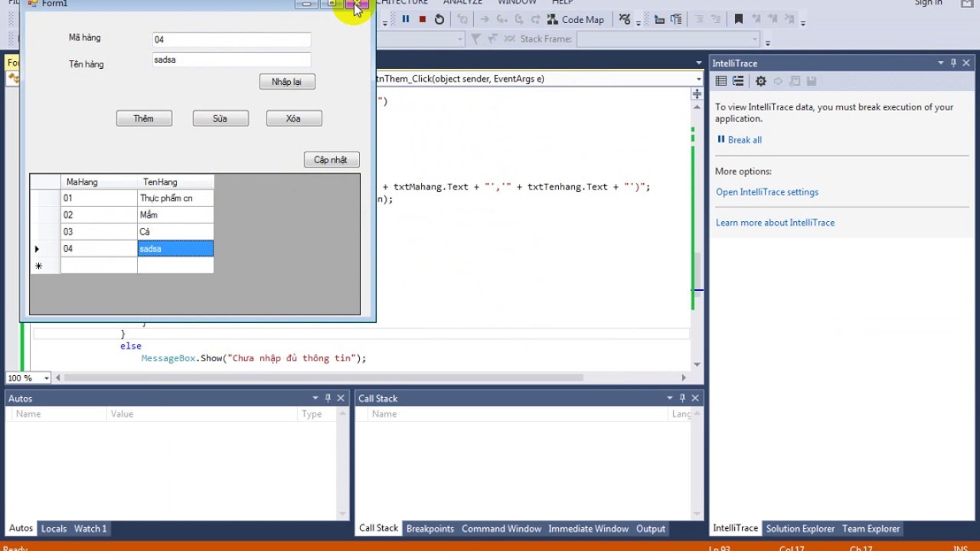The height and width of the screenshot is (551, 980).
Task: Click the TenHang column header in grid
Action: (x=175, y=182)
